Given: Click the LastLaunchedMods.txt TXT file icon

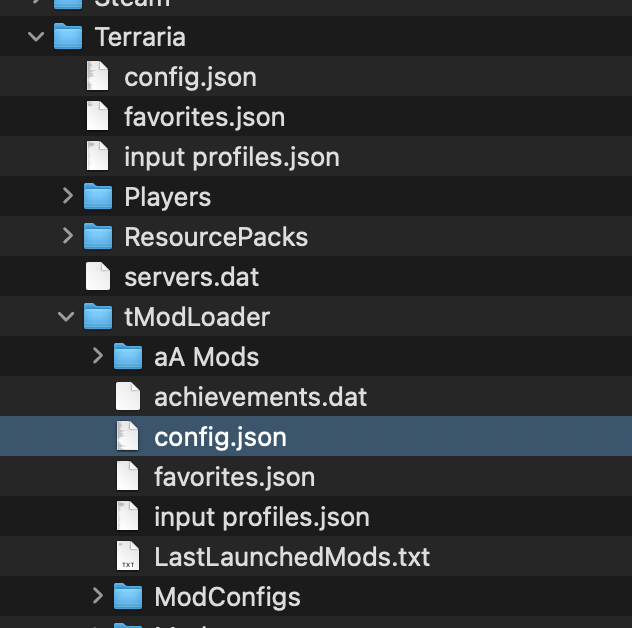Looking at the screenshot, I should (128, 556).
